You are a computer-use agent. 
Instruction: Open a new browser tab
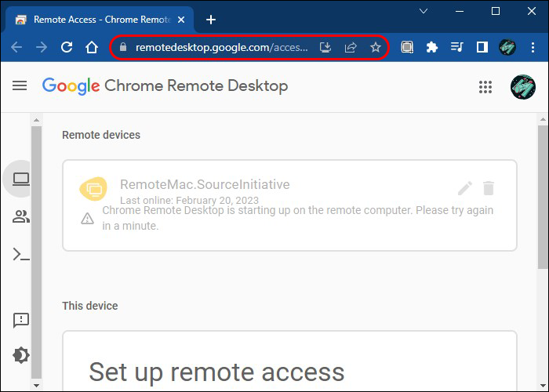point(210,20)
